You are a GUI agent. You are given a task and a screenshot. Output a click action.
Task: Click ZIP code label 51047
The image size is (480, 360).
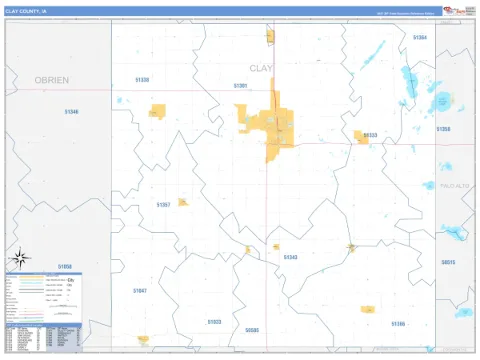click(x=140, y=291)
